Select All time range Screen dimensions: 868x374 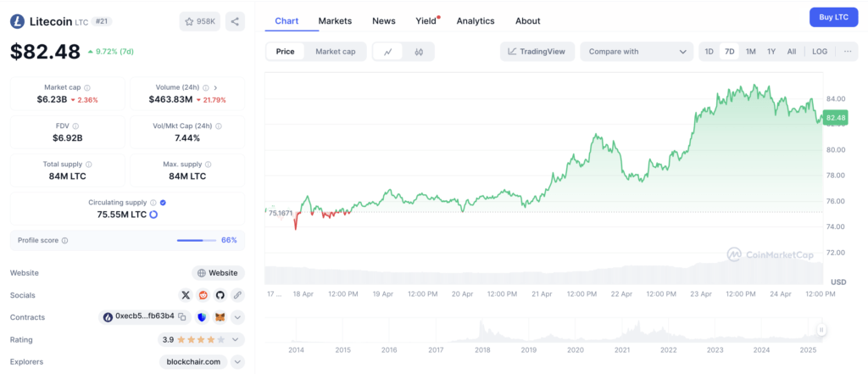point(792,52)
